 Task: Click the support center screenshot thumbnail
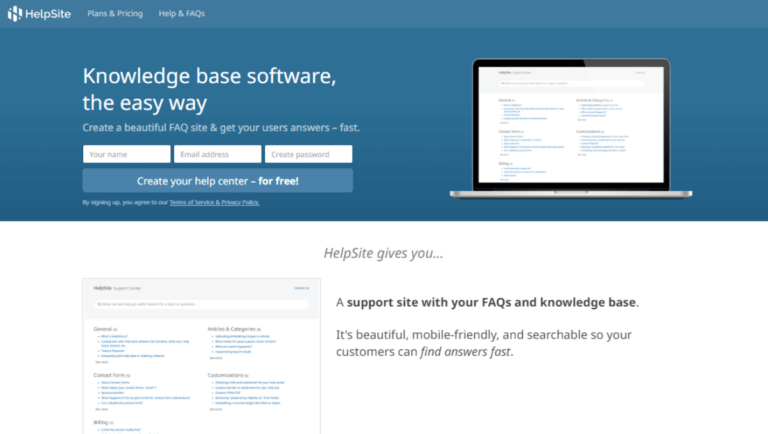point(201,356)
